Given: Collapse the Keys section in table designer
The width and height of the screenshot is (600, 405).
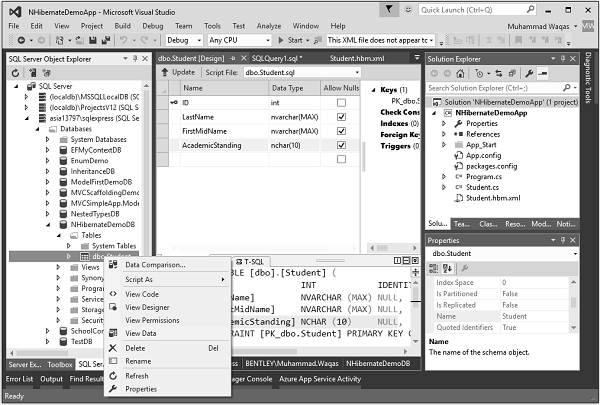Looking at the screenshot, I should coord(373,90).
